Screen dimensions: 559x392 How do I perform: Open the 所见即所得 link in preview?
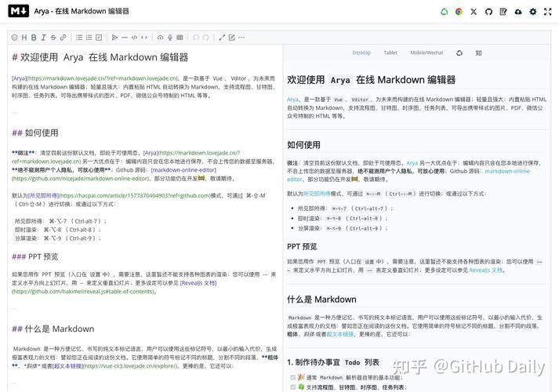(317, 194)
